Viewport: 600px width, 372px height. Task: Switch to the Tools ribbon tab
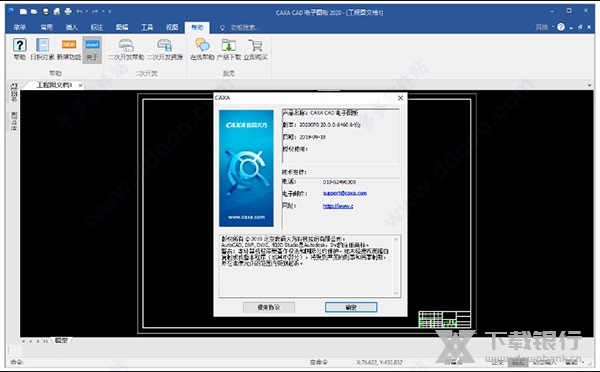147,27
